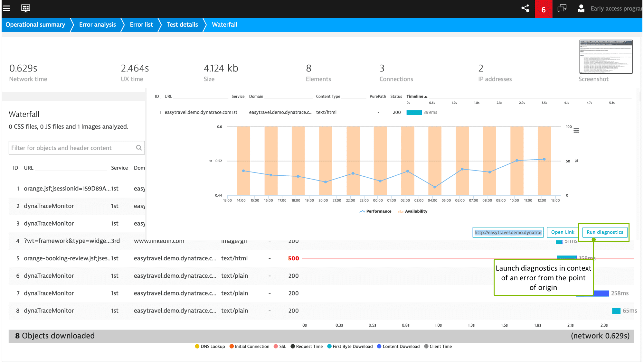Click First Byte Download legend entry
644x362 pixels.
click(350, 347)
